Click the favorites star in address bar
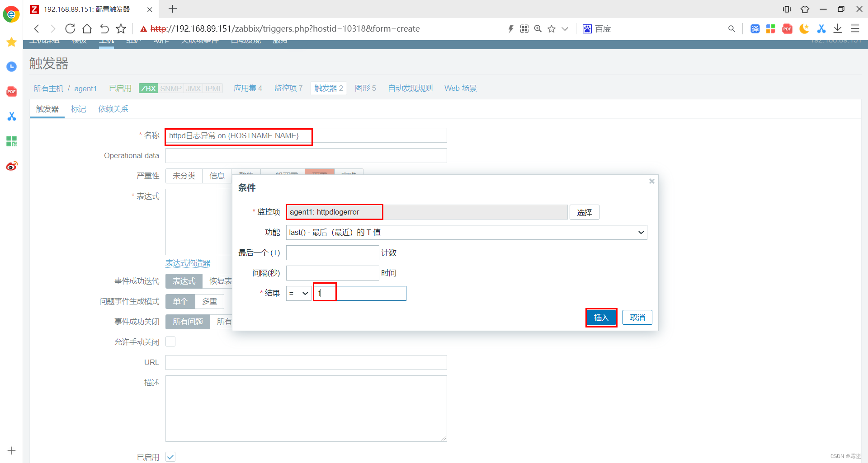The image size is (868, 463). 552,29
